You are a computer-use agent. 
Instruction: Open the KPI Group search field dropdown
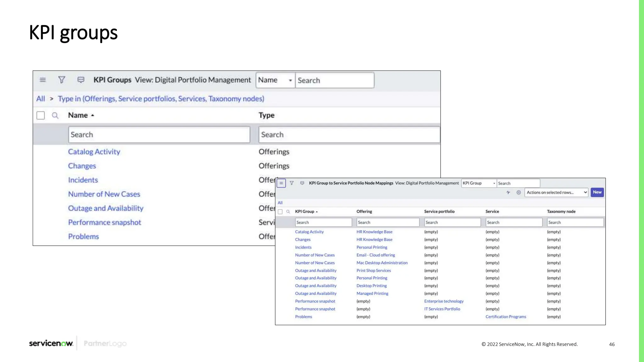[x=479, y=183]
